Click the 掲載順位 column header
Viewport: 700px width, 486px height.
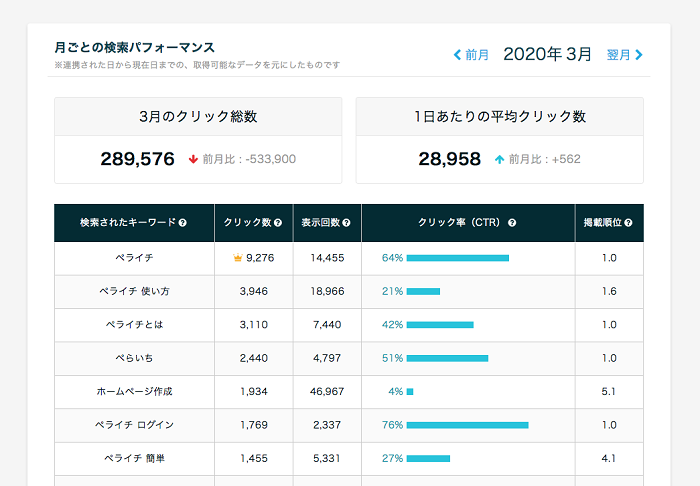(x=609, y=223)
